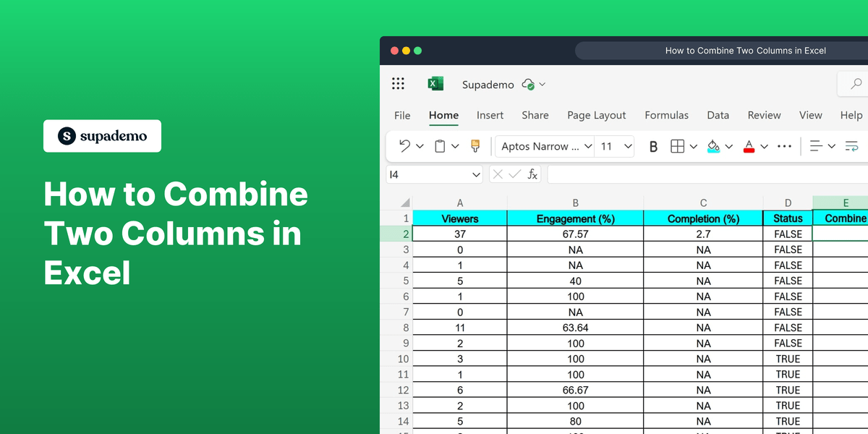Screen dimensions: 868x434
Task: Click the Insert Function fx icon
Action: 532,174
